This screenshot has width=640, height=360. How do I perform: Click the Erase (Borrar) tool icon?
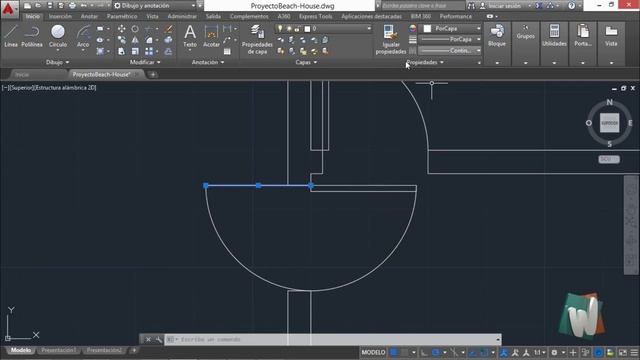tap(169, 29)
